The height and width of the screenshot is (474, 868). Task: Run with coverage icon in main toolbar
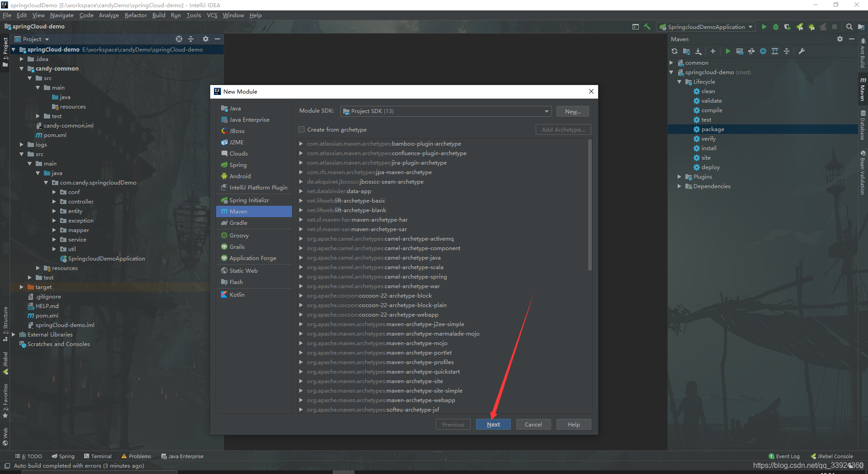[x=788, y=27]
